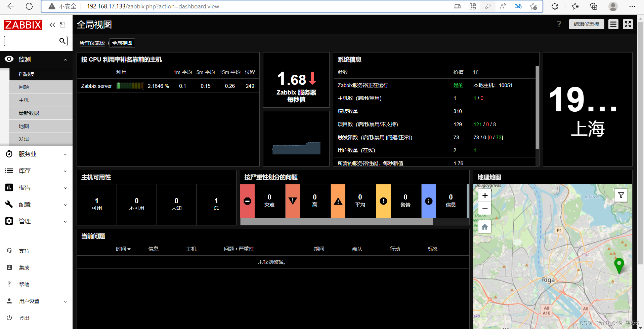Click the 登出 power icon
Image resolution: width=644 pixels, height=329 pixels.
coord(9,318)
